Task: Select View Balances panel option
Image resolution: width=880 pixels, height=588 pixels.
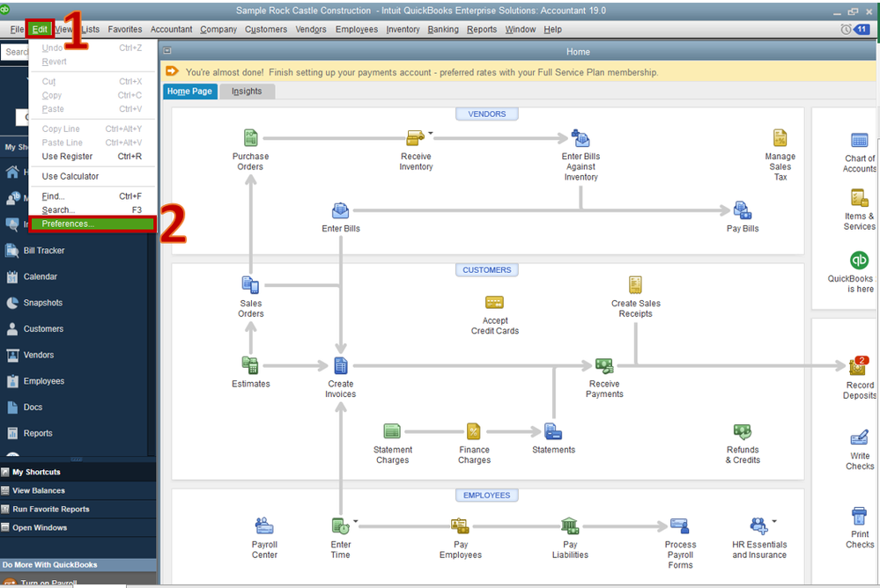Action: pos(78,490)
